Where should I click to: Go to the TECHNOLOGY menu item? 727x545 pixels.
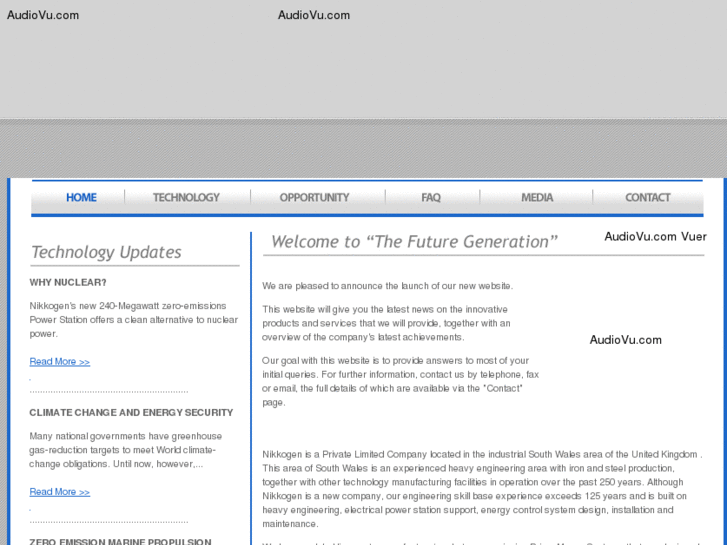186,198
